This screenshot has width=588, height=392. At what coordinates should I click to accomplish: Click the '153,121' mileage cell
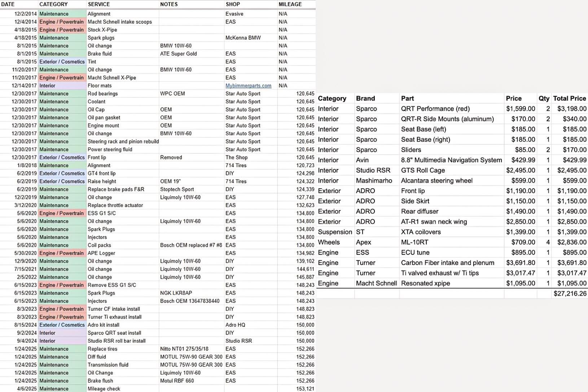(x=297, y=389)
